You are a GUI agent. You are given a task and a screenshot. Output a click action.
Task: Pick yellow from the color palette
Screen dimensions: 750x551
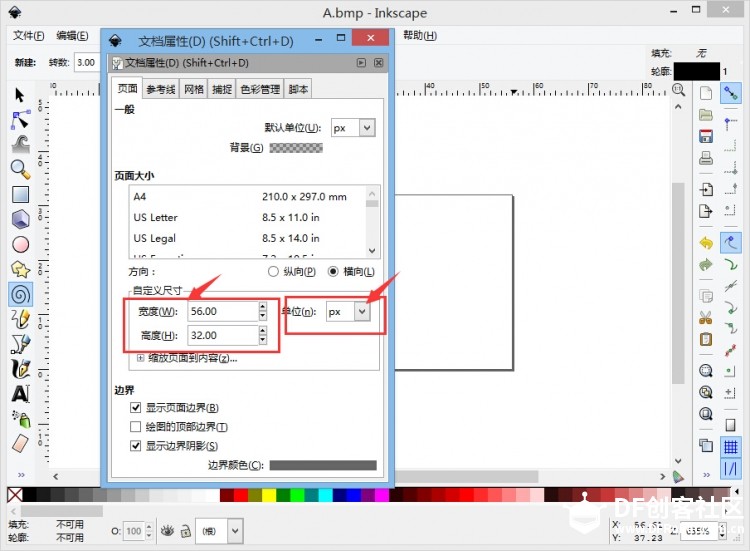pyautogui.click(x=269, y=495)
